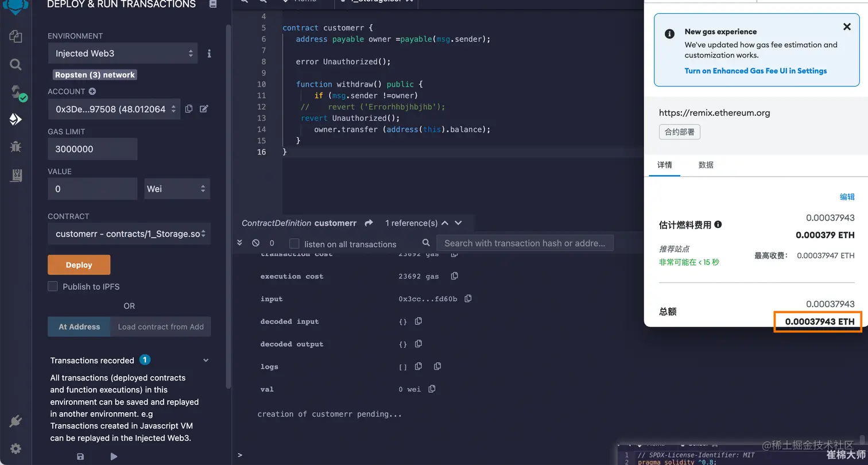Open the Environment dropdown showing Injected Web3
This screenshot has width=868, height=465.
coord(123,53)
